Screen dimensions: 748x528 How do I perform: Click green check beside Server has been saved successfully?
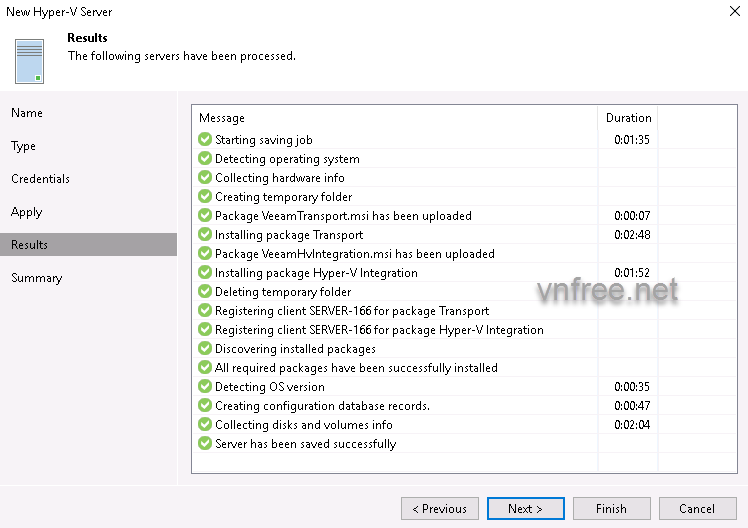[205, 444]
